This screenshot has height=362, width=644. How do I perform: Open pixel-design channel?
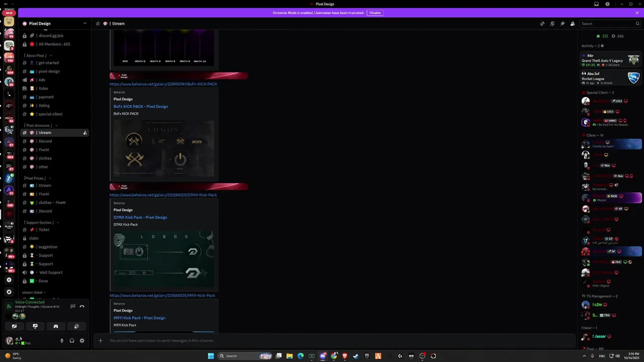55,71
